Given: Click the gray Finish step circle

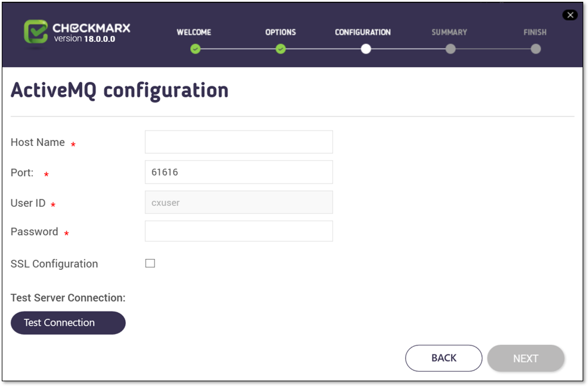Looking at the screenshot, I should (536, 49).
